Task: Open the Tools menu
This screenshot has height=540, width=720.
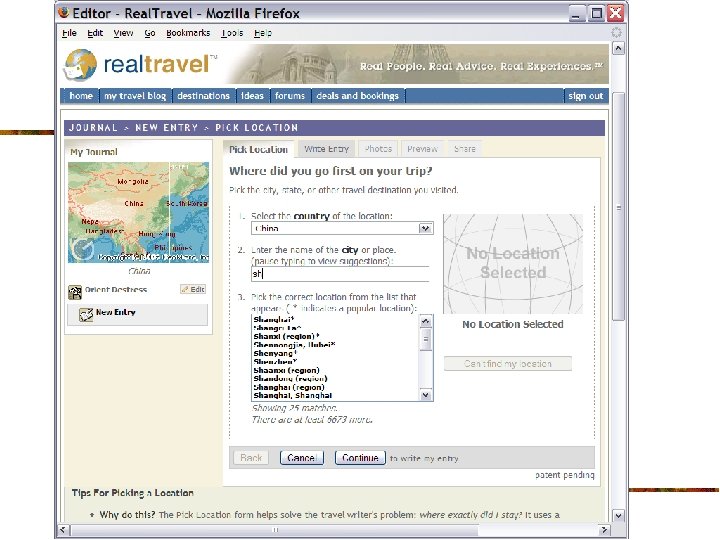Action: click(232, 33)
